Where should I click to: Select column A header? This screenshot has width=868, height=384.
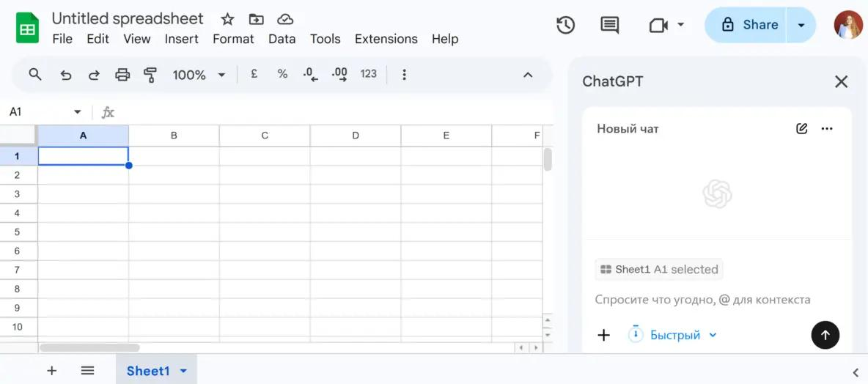pos(83,136)
